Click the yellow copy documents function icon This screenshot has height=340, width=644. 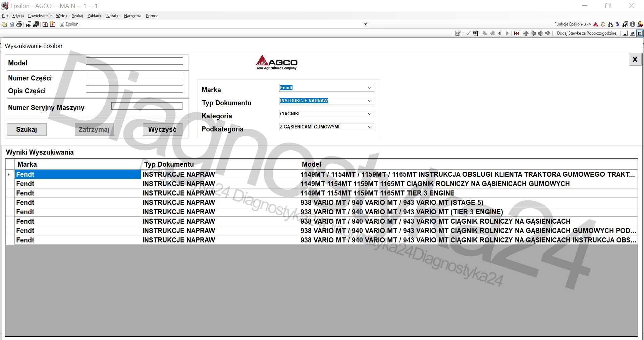603,24
